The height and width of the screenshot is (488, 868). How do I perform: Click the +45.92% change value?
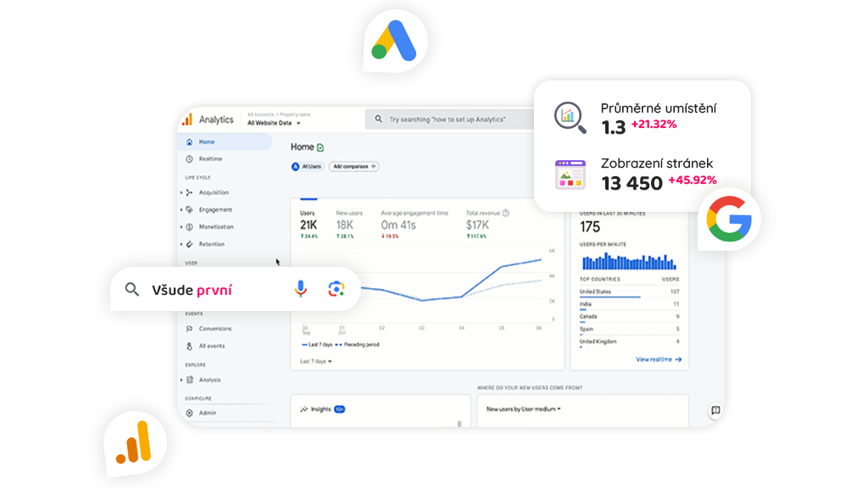coord(693,180)
